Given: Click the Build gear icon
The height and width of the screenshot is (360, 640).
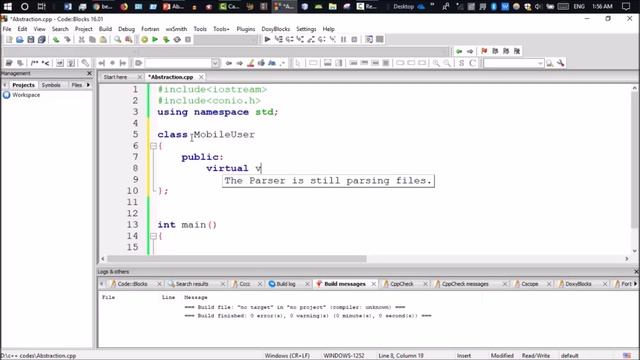Looking at the screenshot, I should pyautogui.click(x=144, y=40).
